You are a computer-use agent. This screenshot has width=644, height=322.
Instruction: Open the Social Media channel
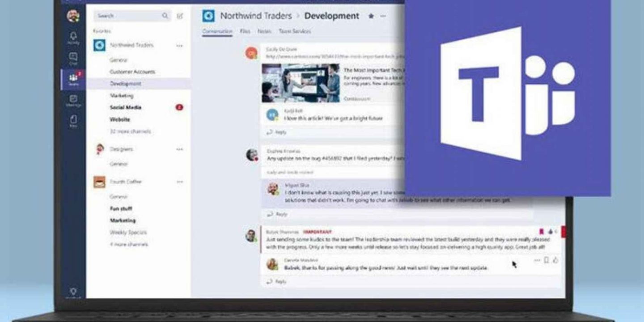(x=126, y=107)
